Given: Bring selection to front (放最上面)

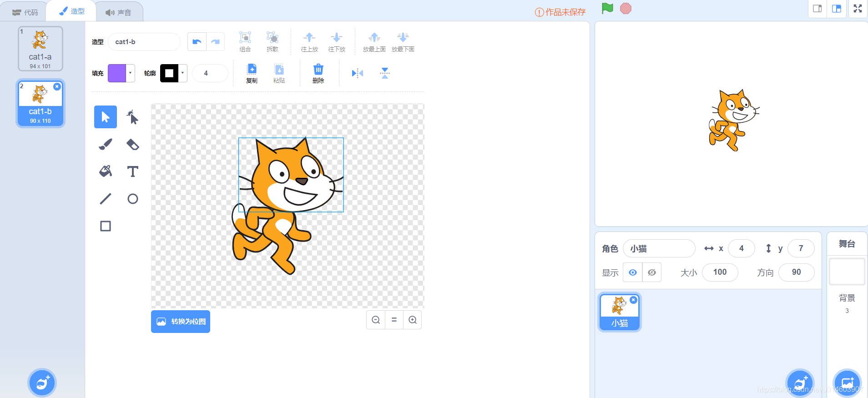Looking at the screenshot, I should coord(374,41).
